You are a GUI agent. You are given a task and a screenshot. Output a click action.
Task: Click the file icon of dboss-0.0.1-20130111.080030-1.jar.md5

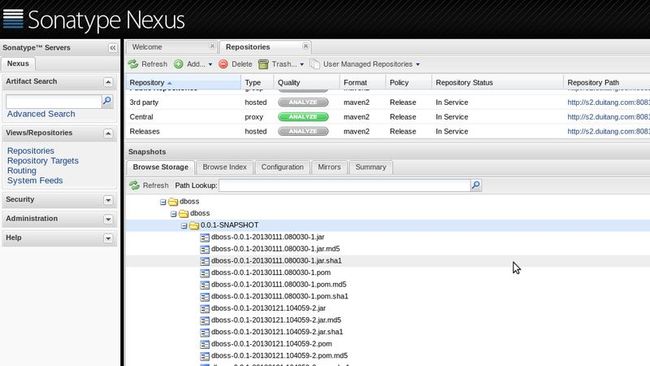point(205,250)
